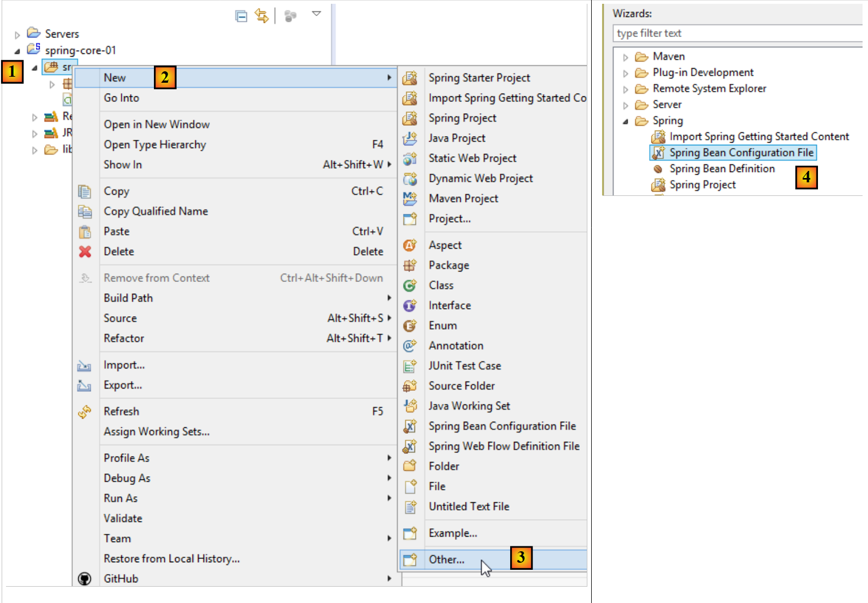This screenshot has width=868, height=603.
Task: Select the spring-core-01 project
Action: (80, 51)
